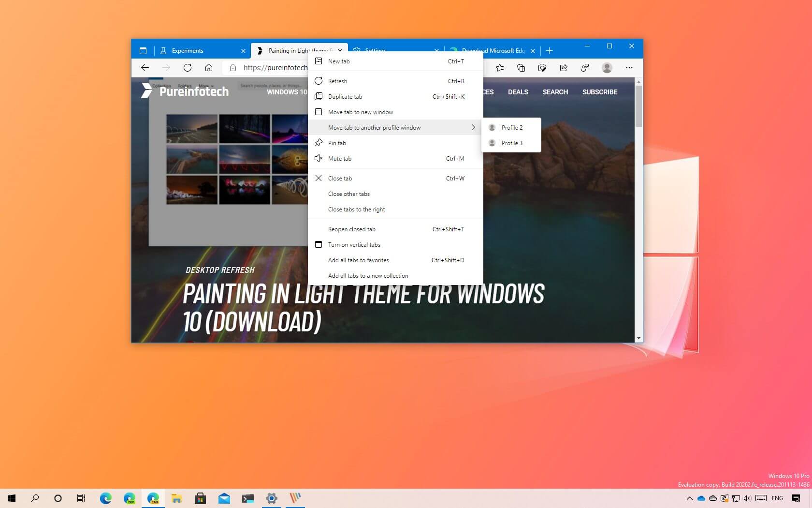Image resolution: width=812 pixels, height=508 pixels.
Task: Click the tab actions menu icon
Action: tap(143, 51)
